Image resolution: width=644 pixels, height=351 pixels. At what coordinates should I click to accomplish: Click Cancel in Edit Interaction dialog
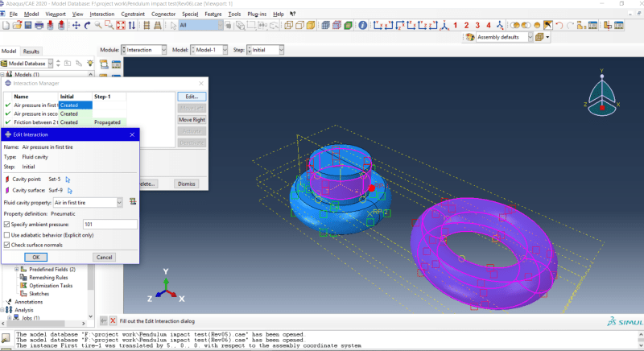click(104, 257)
